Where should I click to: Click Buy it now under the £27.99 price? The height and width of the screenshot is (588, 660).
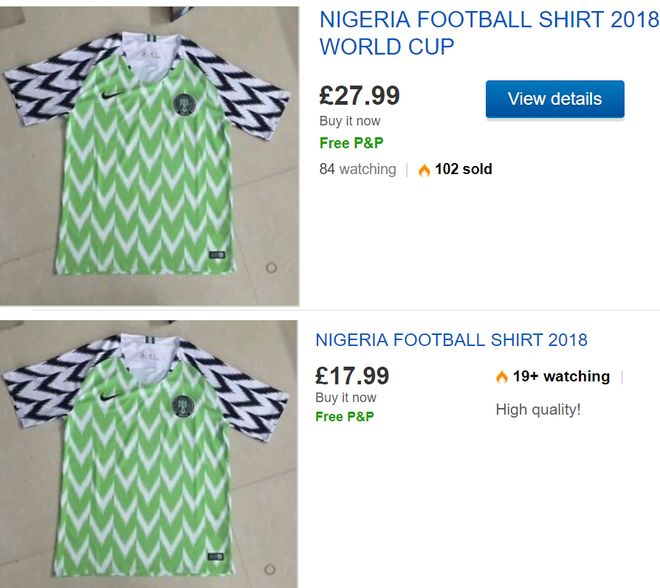coord(350,121)
